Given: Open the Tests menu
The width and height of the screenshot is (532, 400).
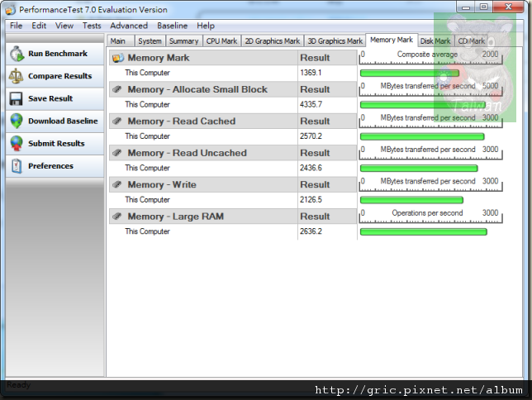Looking at the screenshot, I should point(92,26).
